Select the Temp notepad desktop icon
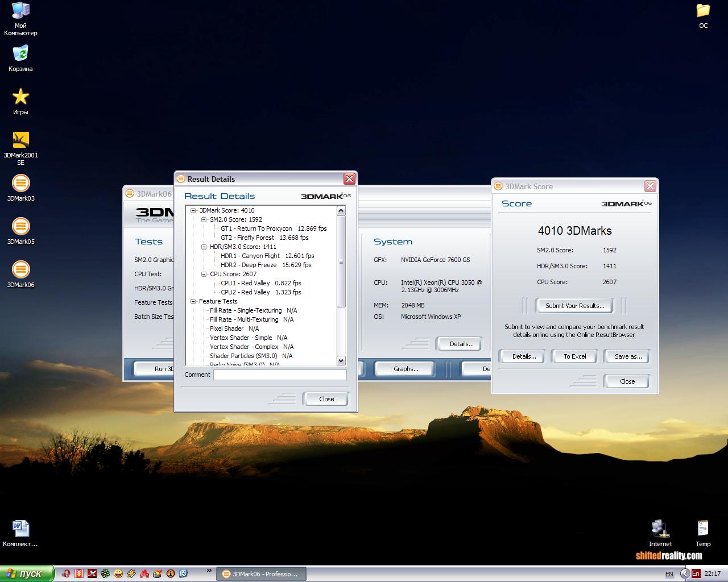The image size is (728, 582). [x=704, y=534]
